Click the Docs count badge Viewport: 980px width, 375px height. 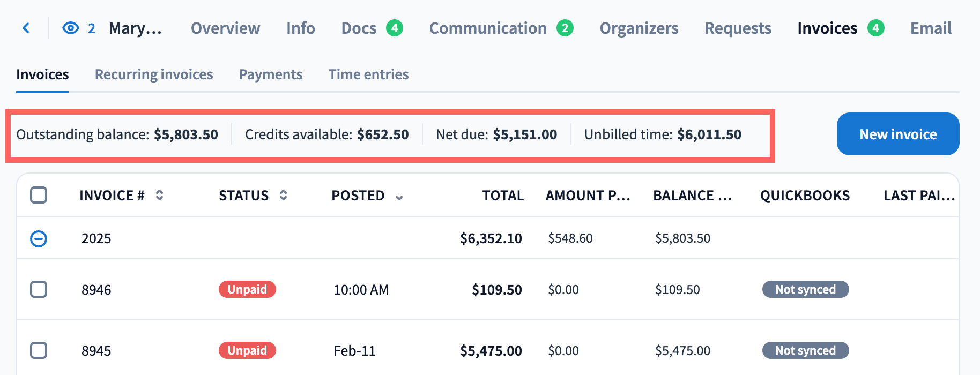pos(395,28)
